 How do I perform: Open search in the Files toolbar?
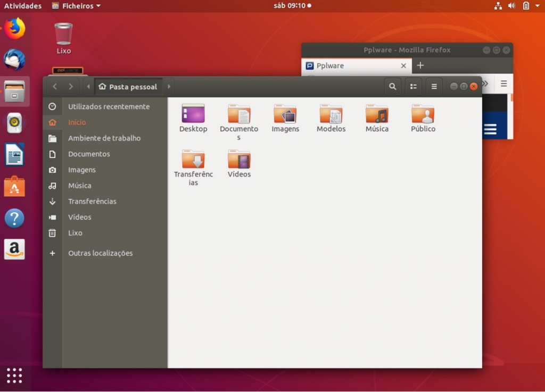(393, 86)
